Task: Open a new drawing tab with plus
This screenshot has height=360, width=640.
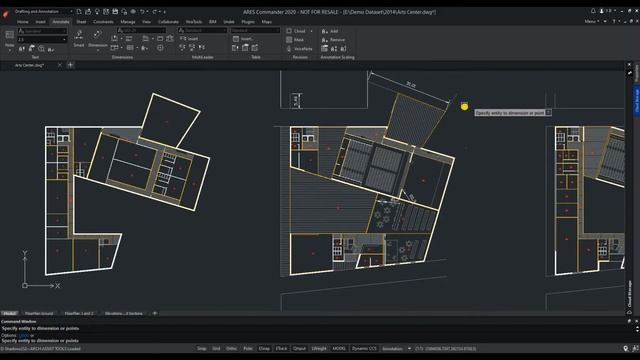Action: [71, 65]
